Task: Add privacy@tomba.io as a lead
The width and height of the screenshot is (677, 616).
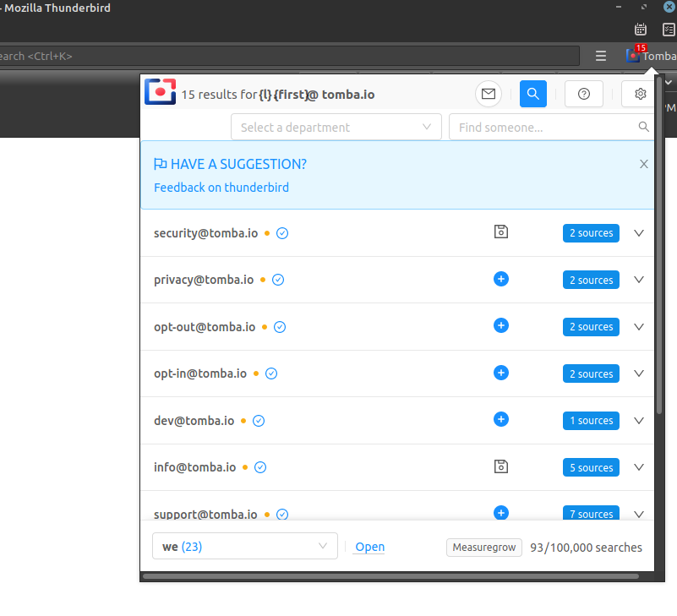Action: (501, 279)
